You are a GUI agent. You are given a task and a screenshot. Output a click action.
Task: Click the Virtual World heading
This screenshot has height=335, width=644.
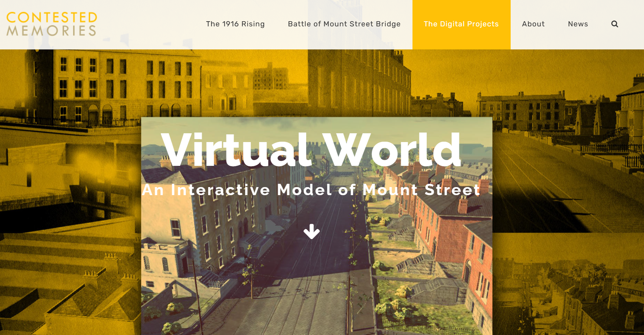[x=311, y=150]
